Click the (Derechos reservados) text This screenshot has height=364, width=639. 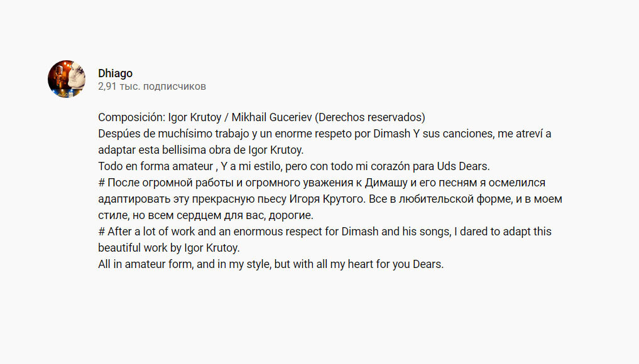370,117
